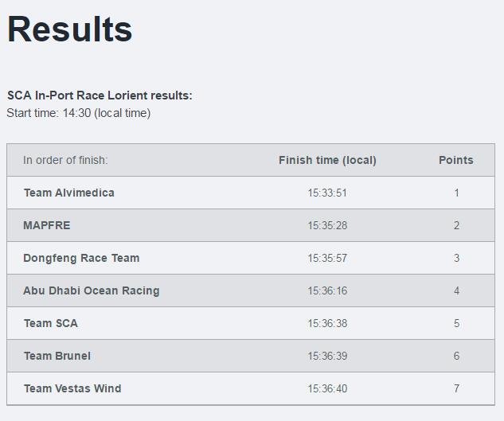Click finish time 15:35:28 for MAPFRE
504x421 pixels.
pos(327,225)
